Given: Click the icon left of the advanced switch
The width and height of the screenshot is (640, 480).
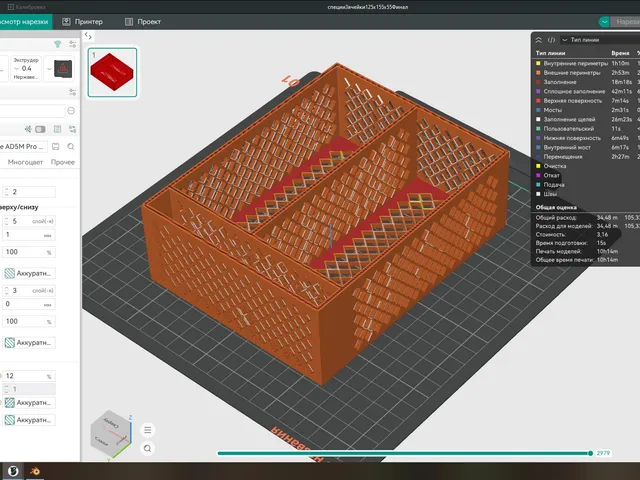Looking at the screenshot, I should pos(28,129).
